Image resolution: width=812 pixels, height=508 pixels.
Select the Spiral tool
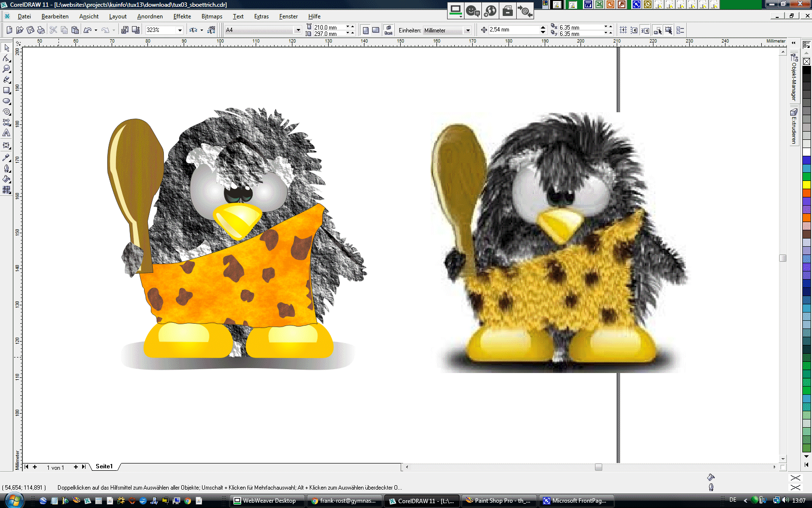[x=7, y=112]
